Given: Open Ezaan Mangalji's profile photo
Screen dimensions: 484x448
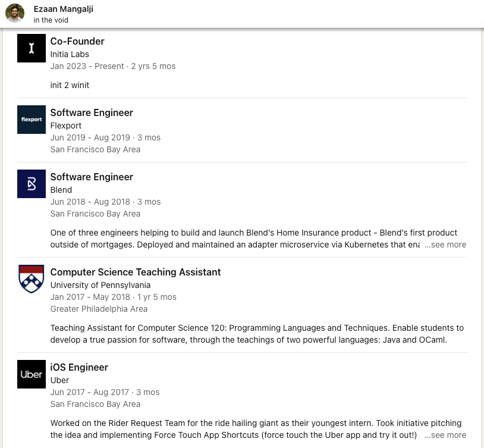Looking at the screenshot, I should [15, 13].
